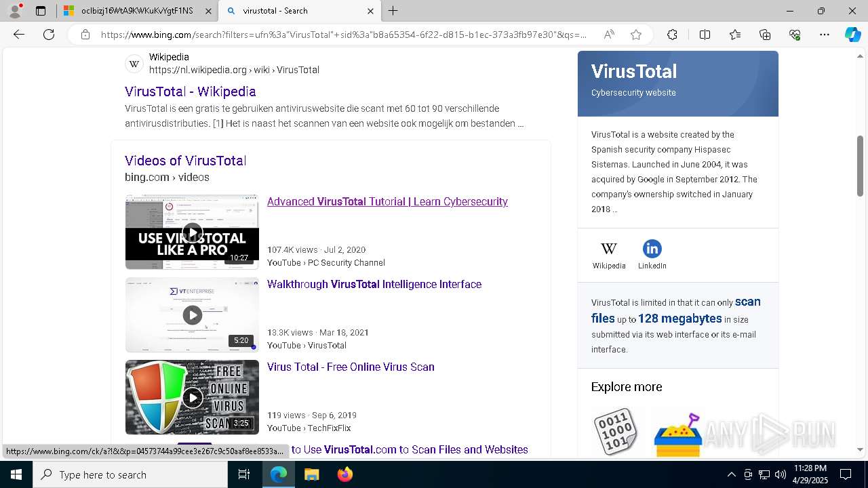Screen dimensions: 868x488
Task: Toggle split screen view
Action: tap(705, 35)
